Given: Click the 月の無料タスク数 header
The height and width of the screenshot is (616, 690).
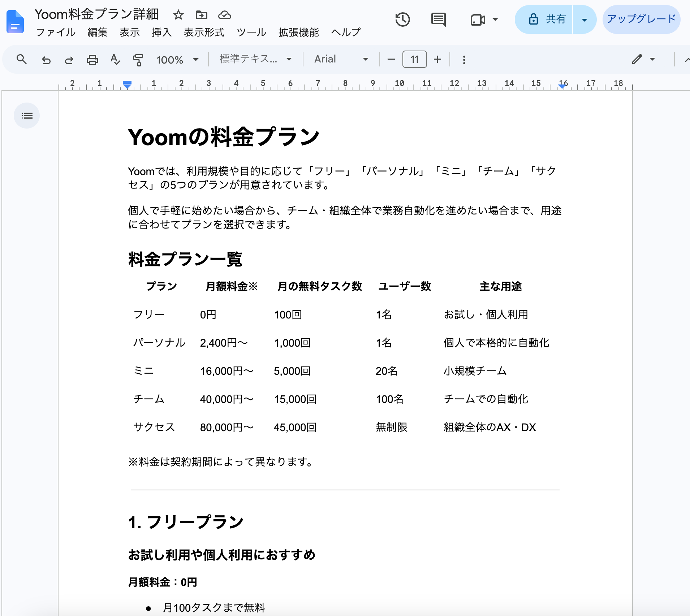Looking at the screenshot, I should click(x=320, y=287).
